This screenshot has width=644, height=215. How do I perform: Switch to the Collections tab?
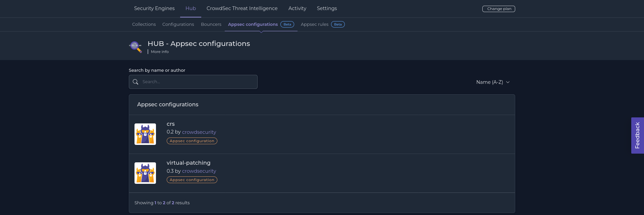point(144,24)
